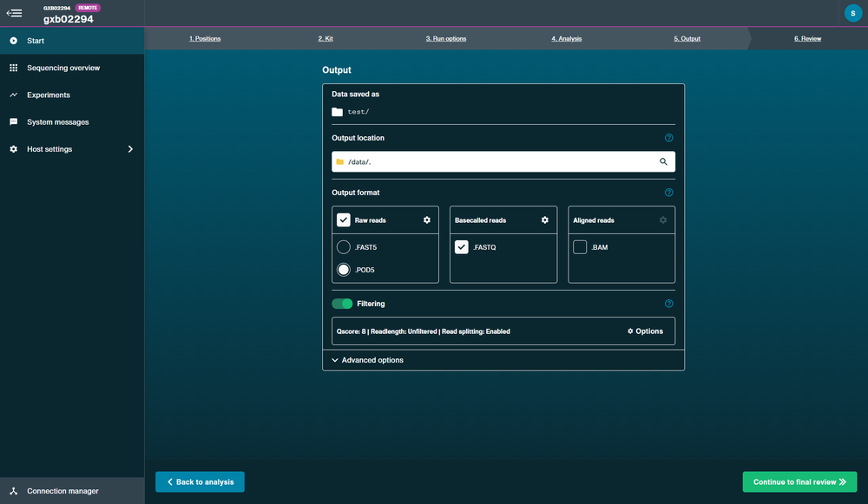Viewport: 868px width, 504px height.
Task: Open the Experiments section
Action: [x=72, y=95]
